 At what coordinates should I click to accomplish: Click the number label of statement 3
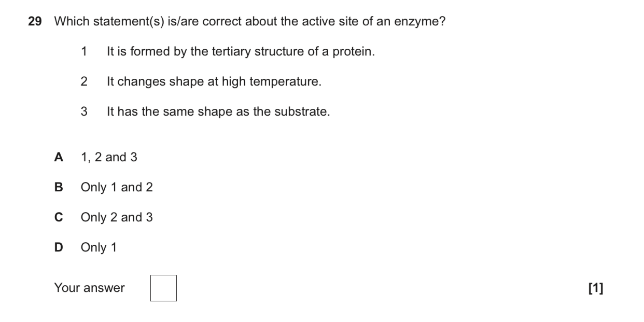pos(84,111)
